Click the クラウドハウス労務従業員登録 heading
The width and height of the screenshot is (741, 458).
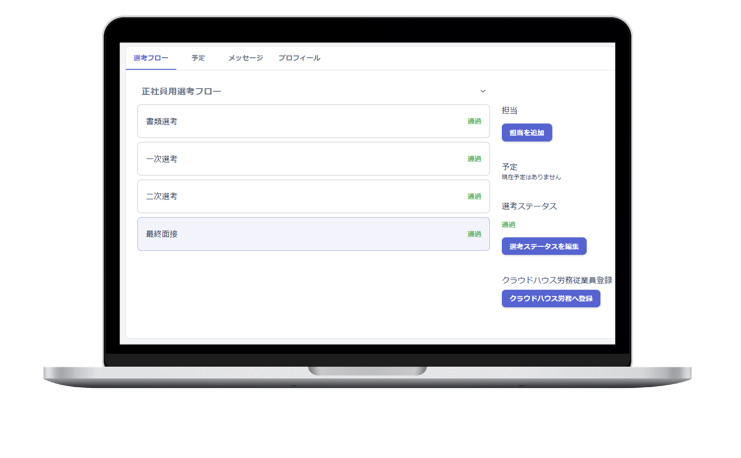(557, 280)
